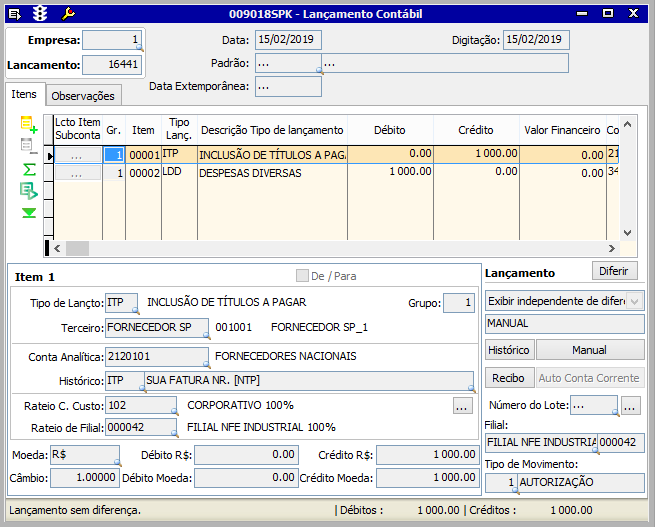Viewport: 655px width, 527px height.
Task: Open Padrão lookup magnifier icon
Action: pos(320,71)
